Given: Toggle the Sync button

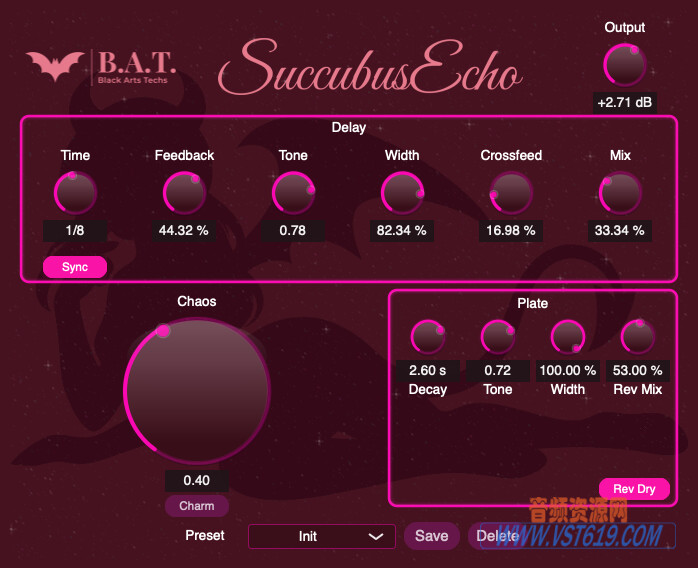Looking at the screenshot, I should click(x=75, y=267).
